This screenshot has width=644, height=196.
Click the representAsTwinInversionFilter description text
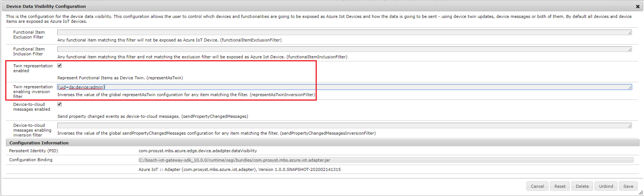186,95
